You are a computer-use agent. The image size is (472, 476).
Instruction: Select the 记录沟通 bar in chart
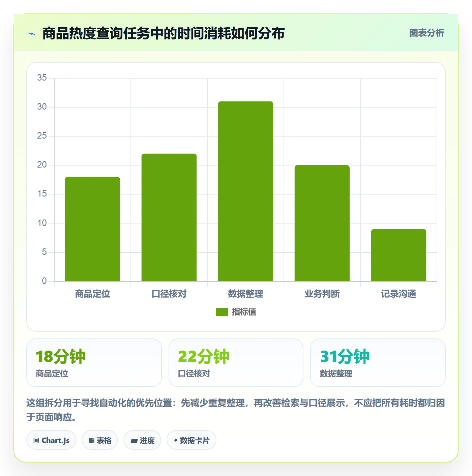(399, 255)
